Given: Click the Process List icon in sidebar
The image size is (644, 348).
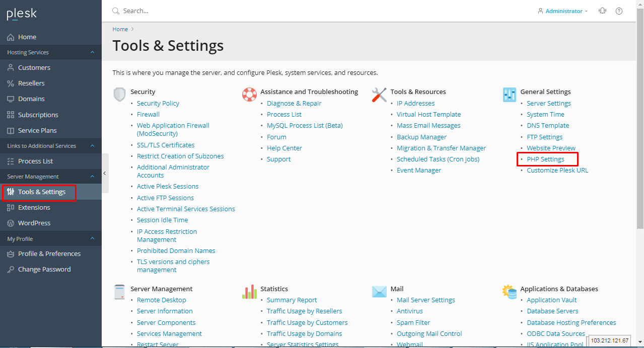Looking at the screenshot, I should click(x=11, y=161).
